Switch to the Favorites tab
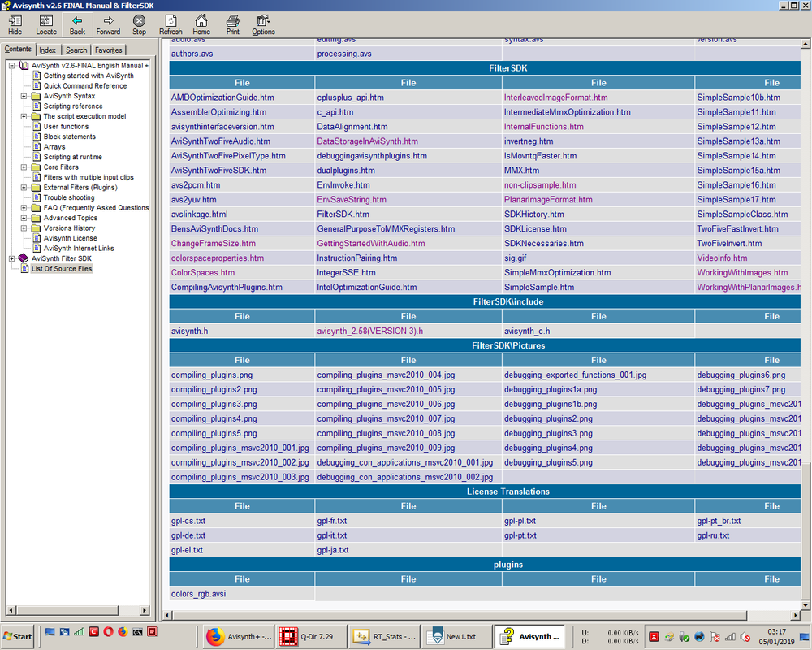812x650 pixels. click(109, 50)
